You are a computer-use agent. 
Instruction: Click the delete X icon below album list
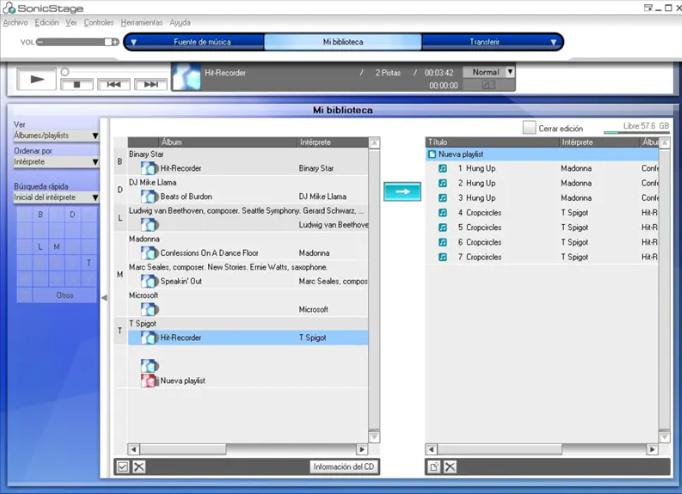tap(139, 467)
